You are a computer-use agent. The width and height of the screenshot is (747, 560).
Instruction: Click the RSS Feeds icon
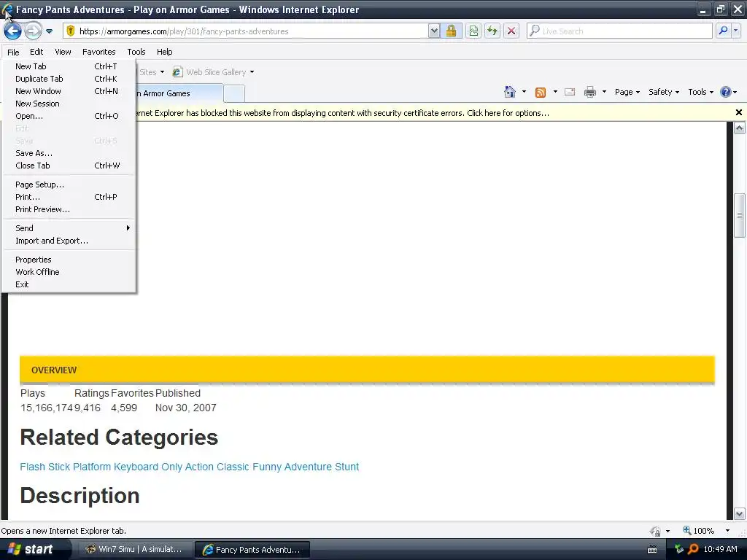pyautogui.click(x=541, y=93)
